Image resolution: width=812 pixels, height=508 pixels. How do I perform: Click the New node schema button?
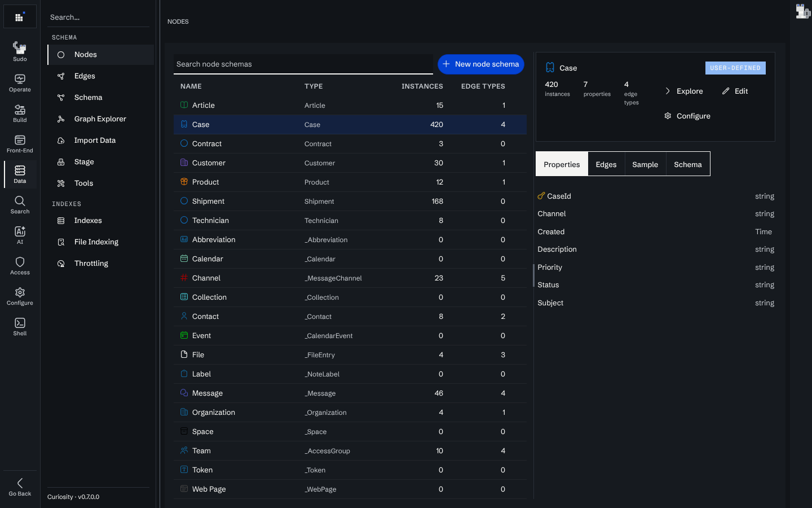pyautogui.click(x=481, y=64)
